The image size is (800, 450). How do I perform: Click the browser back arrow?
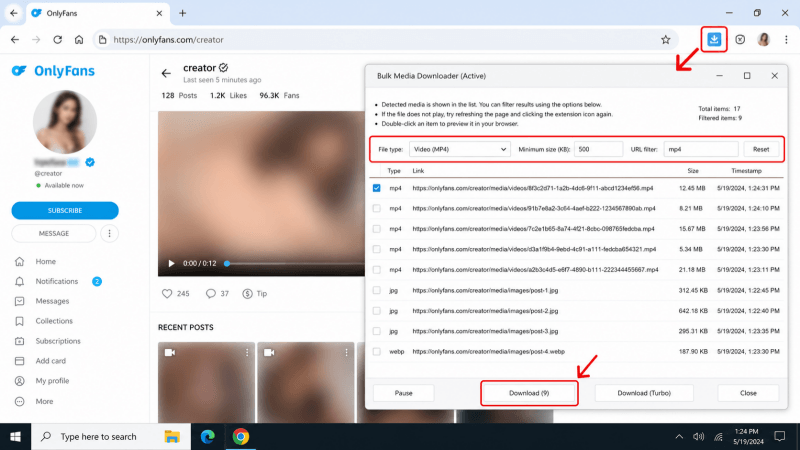coord(15,40)
